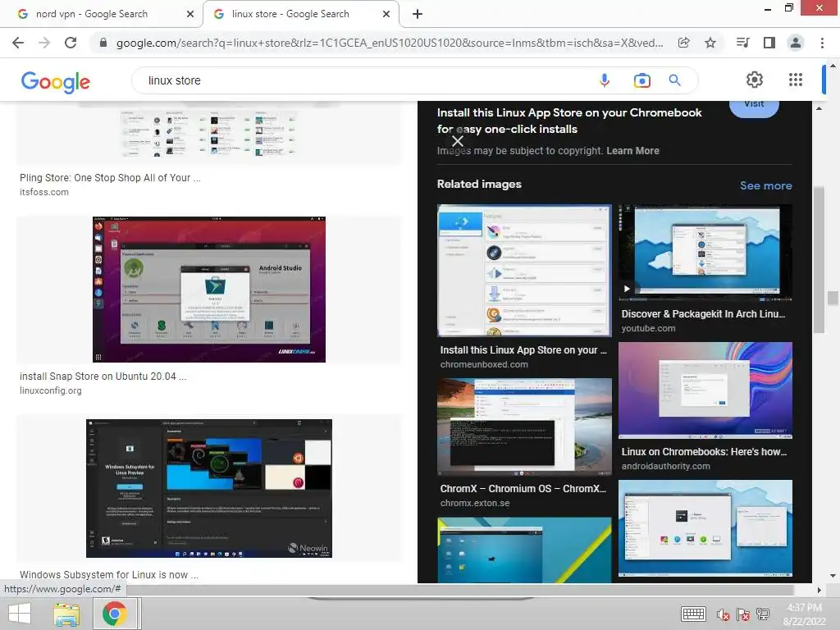840x630 pixels.
Task: Open the chromeunboxed related image thumbnail
Action: coord(524,270)
